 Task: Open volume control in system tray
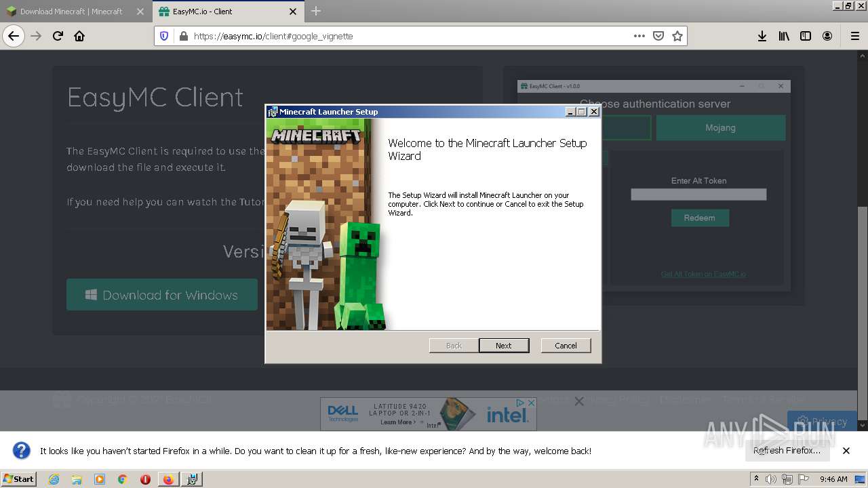click(x=771, y=479)
